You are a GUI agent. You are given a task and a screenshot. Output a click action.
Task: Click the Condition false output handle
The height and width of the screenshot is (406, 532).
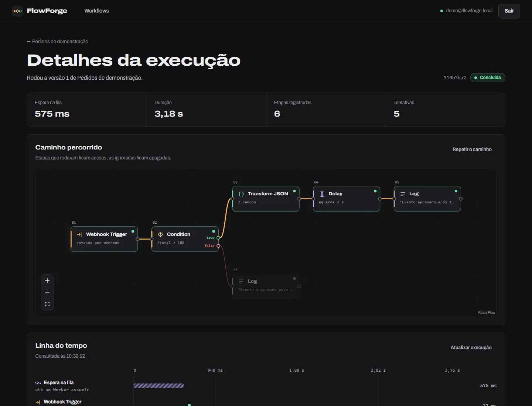click(218, 246)
